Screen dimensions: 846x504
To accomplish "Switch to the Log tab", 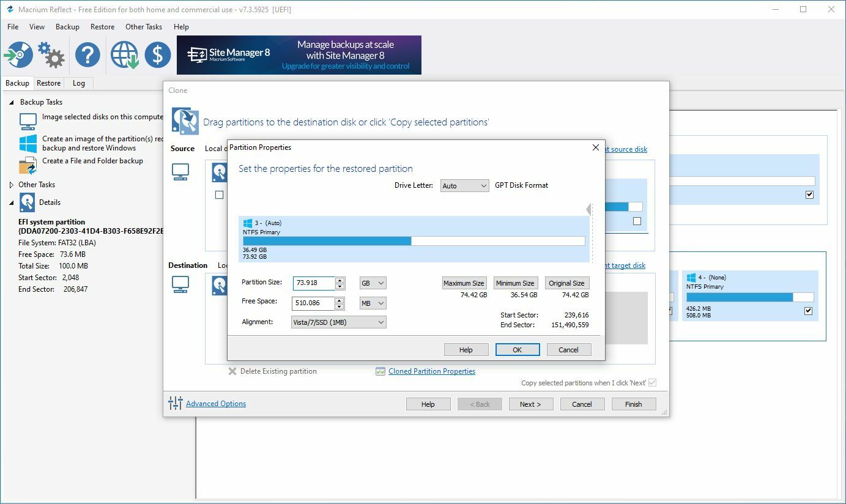I will 78,83.
